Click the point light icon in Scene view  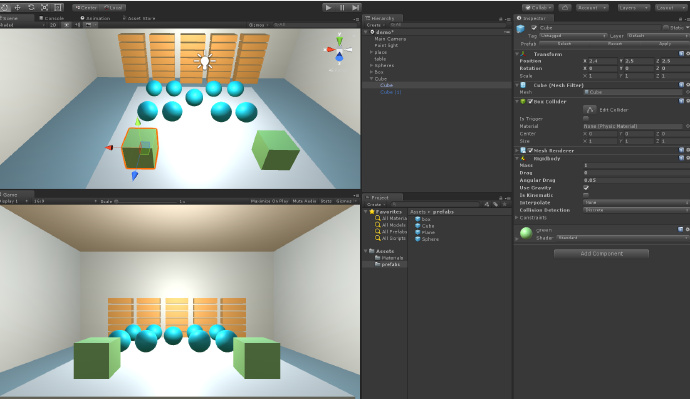[x=204, y=61]
